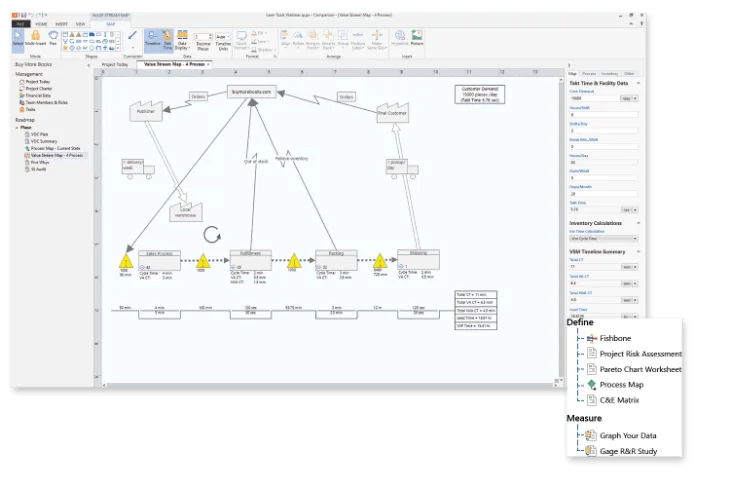Switch to the Project Today tab

(x=115, y=64)
